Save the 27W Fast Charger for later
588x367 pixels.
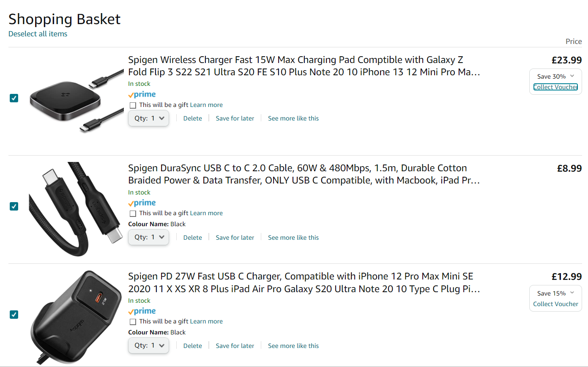click(x=235, y=346)
